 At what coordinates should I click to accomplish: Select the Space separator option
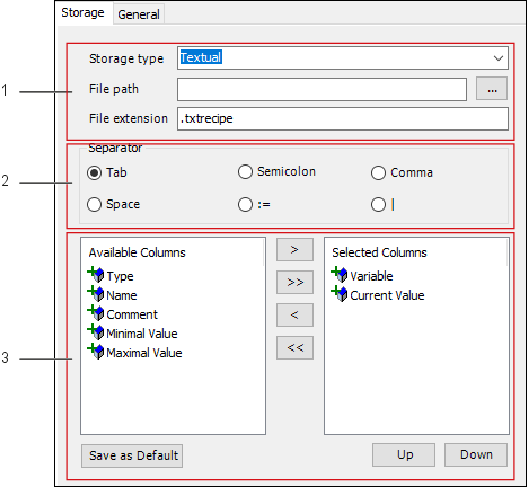click(94, 204)
